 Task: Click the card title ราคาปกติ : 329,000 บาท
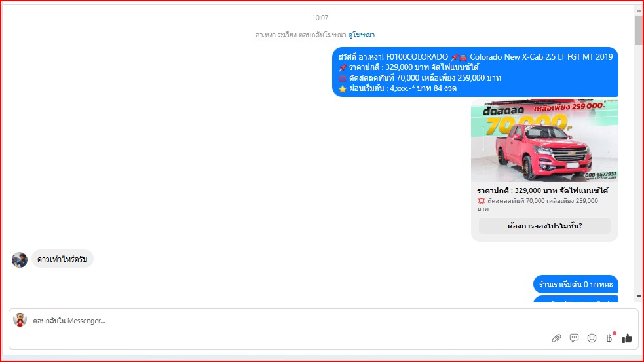[x=542, y=191]
